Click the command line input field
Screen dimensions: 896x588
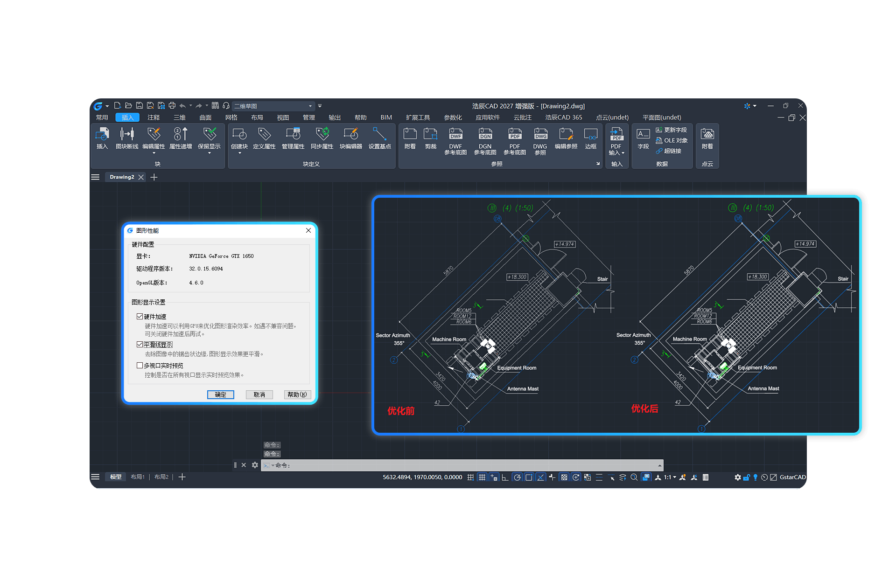click(x=462, y=465)
